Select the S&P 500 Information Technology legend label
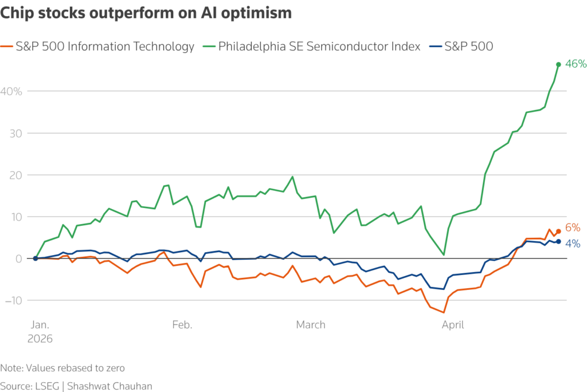Viewport: 587px width, 392px height. pyautogui.click(x=105, y=46)
